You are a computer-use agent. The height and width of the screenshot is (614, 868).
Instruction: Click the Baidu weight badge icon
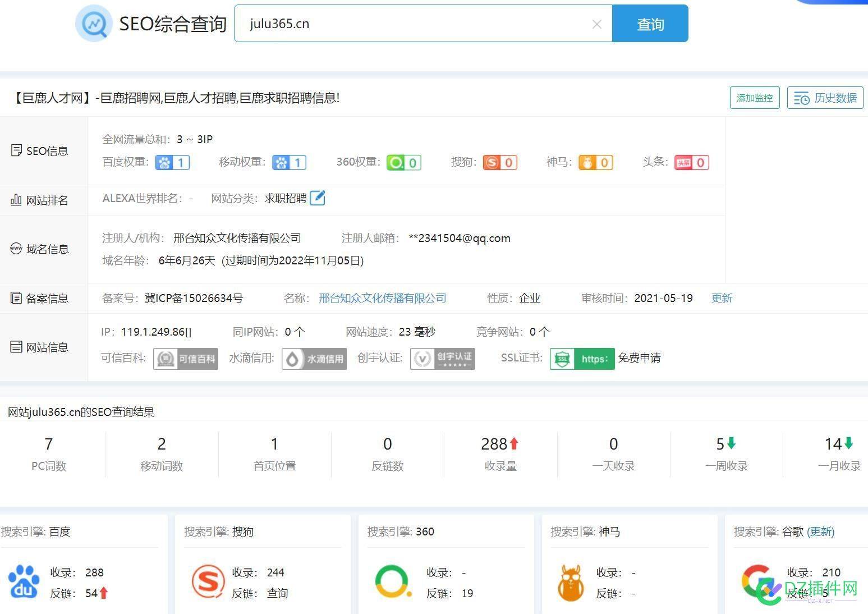[x=172, y=162]
